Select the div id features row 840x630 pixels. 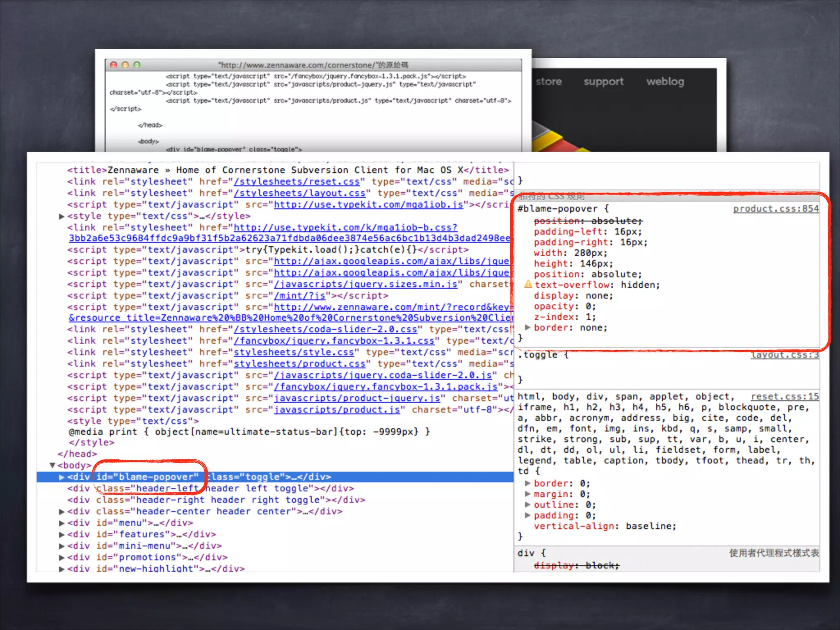point(142,534)
